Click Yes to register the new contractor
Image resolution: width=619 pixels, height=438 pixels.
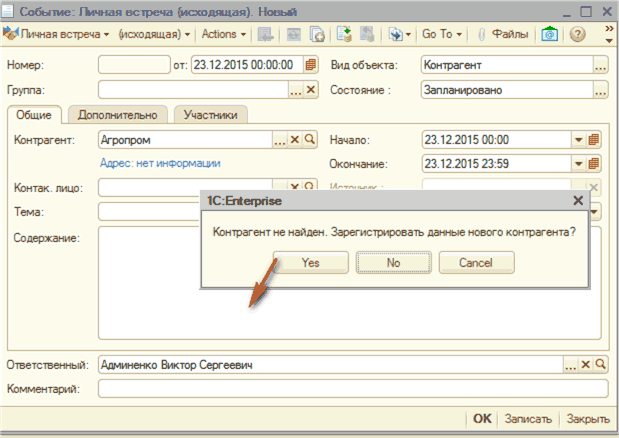pos(310,262)
